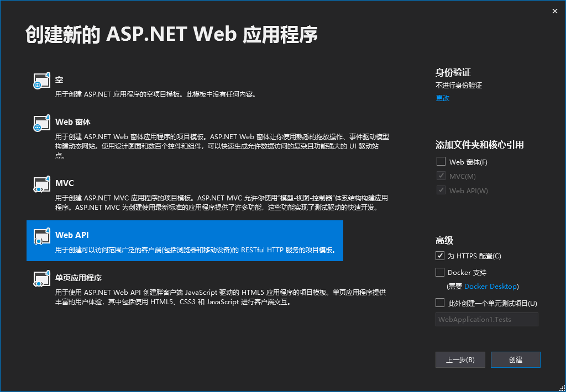Image resolution: width=566 pixels, height=392 pixels.
Task: Select the MVC template description text
Action: (221, 203)
